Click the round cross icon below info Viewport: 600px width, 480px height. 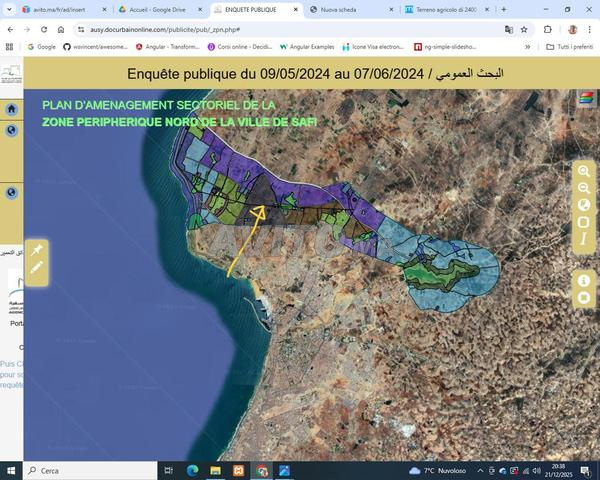click(x=584, y=297)
